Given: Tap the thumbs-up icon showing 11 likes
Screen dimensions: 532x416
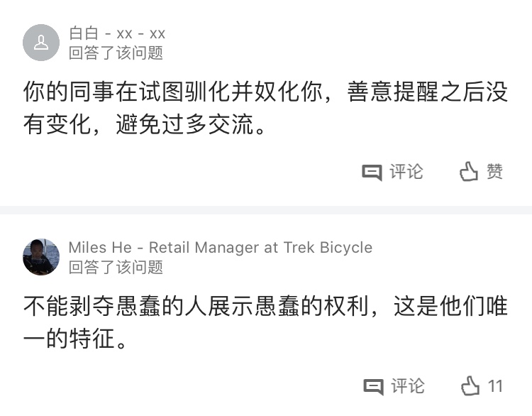Looking at the screenshot, I should [470, 385].
